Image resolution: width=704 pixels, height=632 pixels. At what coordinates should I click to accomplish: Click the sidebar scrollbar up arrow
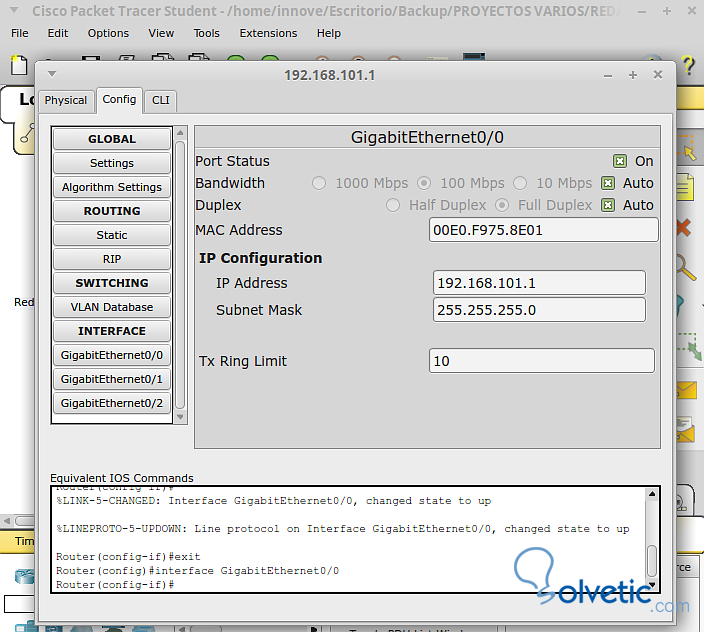pyautogui.click(x=180, y=132)
